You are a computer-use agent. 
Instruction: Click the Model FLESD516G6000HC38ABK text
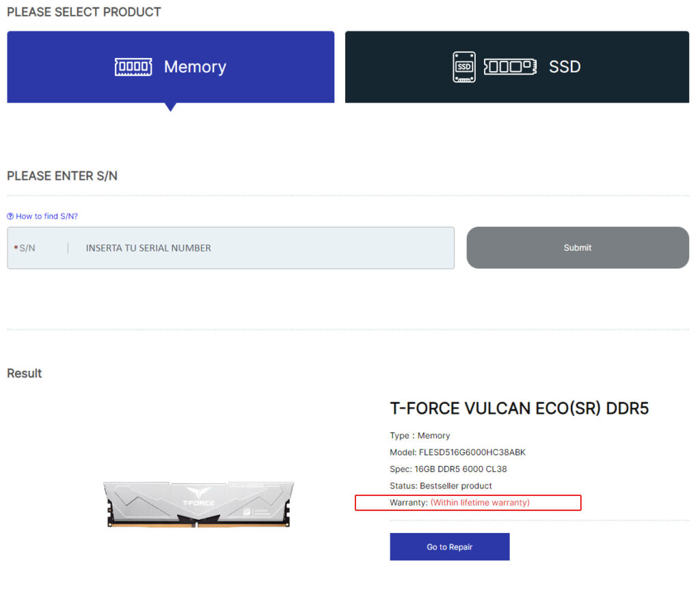point(457,452)
